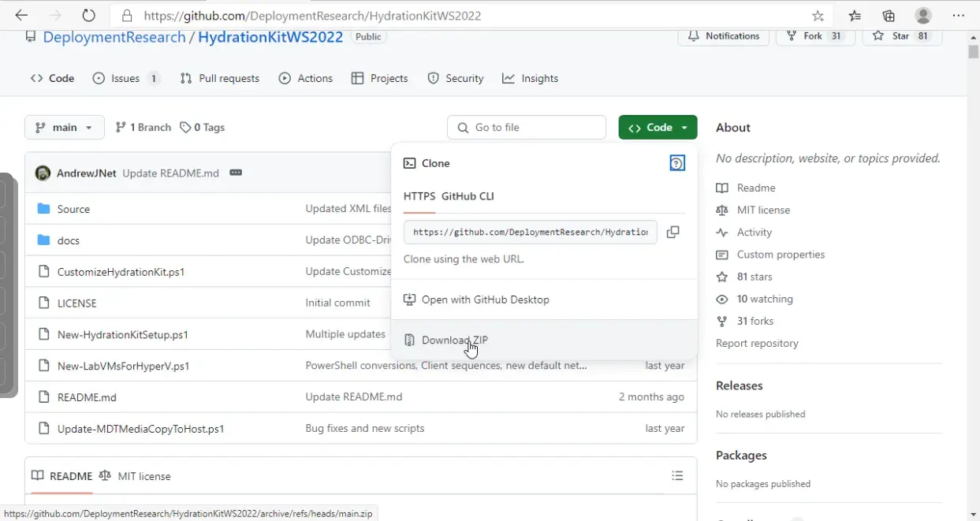The image size is (980, 521).
Task: Open the Notifications bell button
Action: pyautogui.click(x=723, y=36)
